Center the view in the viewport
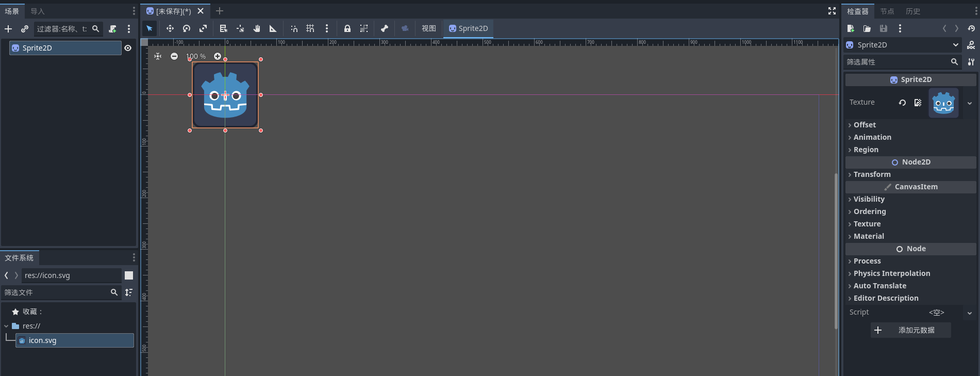The image size is (980, 376). coord(158,56)
